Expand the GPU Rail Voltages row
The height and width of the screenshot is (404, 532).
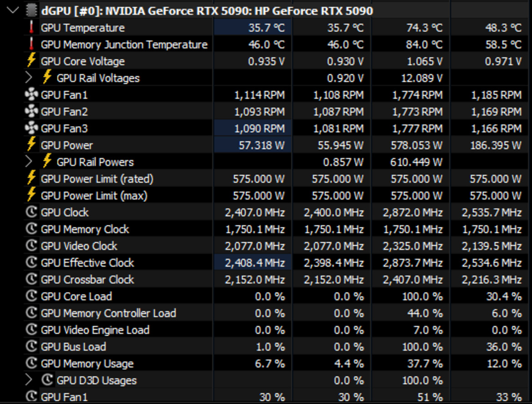pos(29,78)
